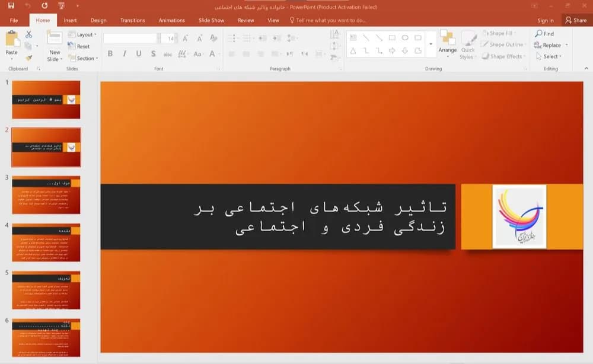Select the Format Painter brush icon
This screenshot has height=364, width=593.
[28, 58]
